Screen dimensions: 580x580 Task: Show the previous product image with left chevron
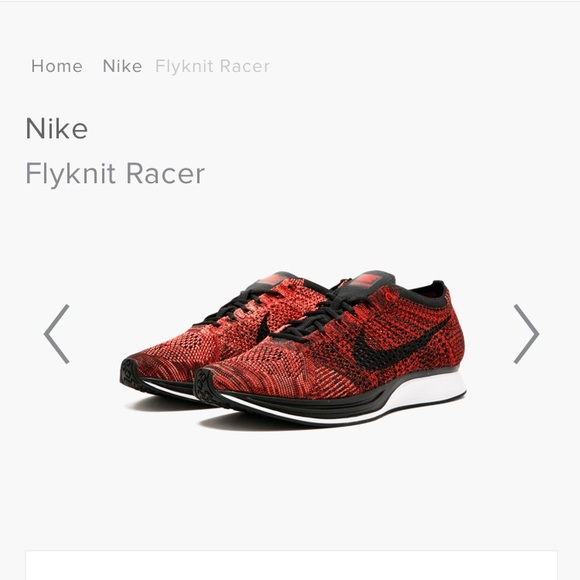click(x=57, y=334)
